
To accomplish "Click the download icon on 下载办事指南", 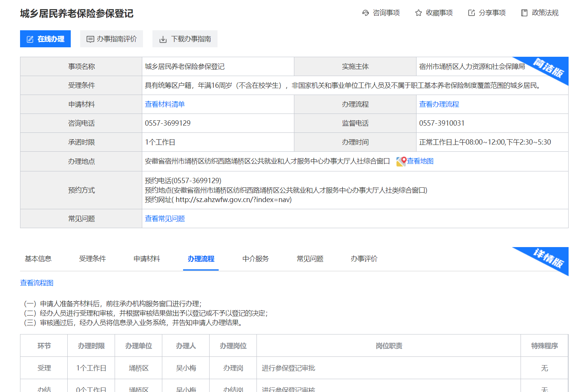I will [x=163, y=39].
